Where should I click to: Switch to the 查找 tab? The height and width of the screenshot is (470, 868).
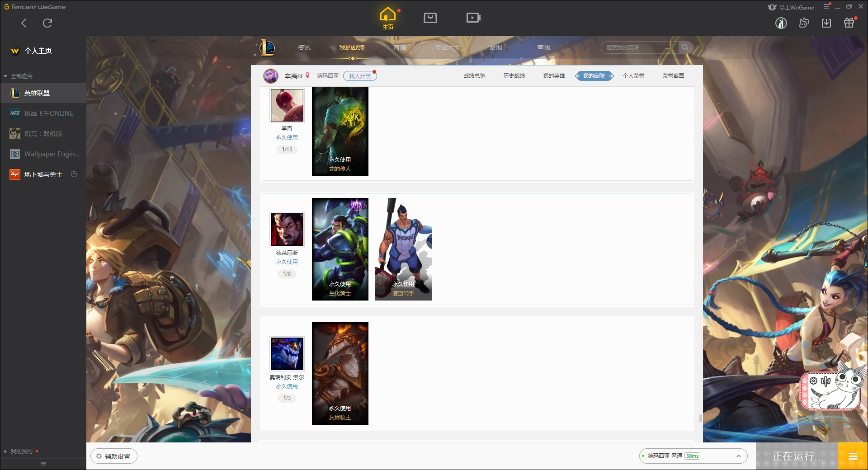point(543,47)
